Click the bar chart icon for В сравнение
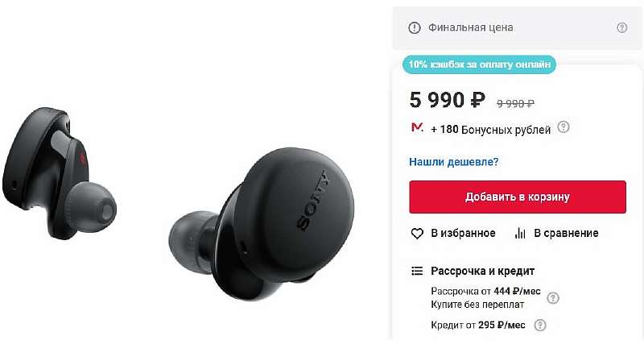This screenshot has height=357, width=644. point(520,233)
